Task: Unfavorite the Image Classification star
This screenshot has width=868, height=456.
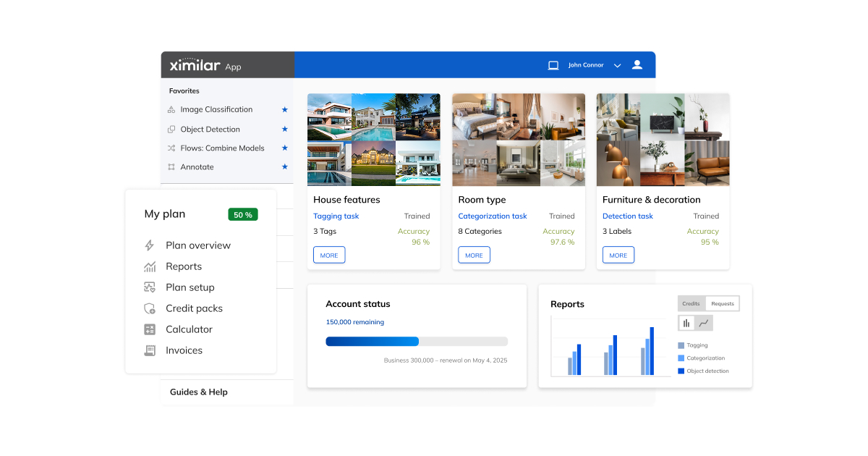Action: [x=285, y=110]
